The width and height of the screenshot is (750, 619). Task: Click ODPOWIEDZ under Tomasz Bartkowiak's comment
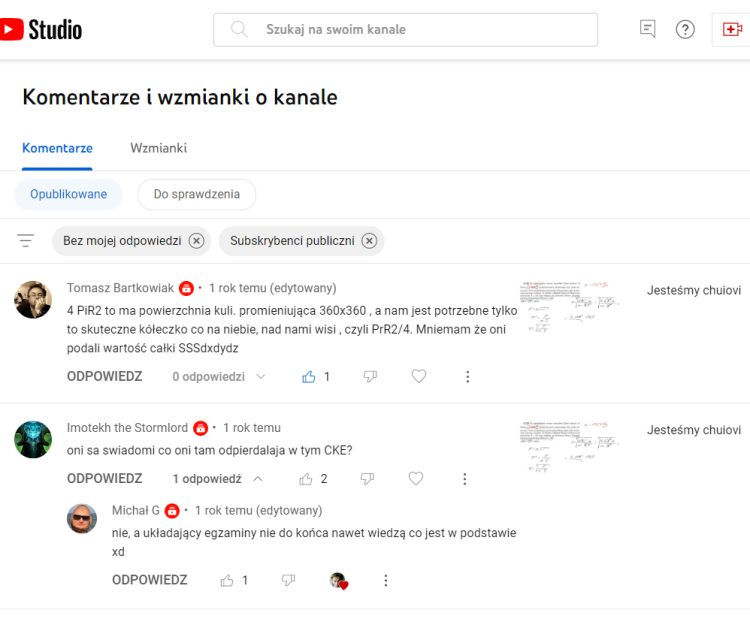pos(104,377)
